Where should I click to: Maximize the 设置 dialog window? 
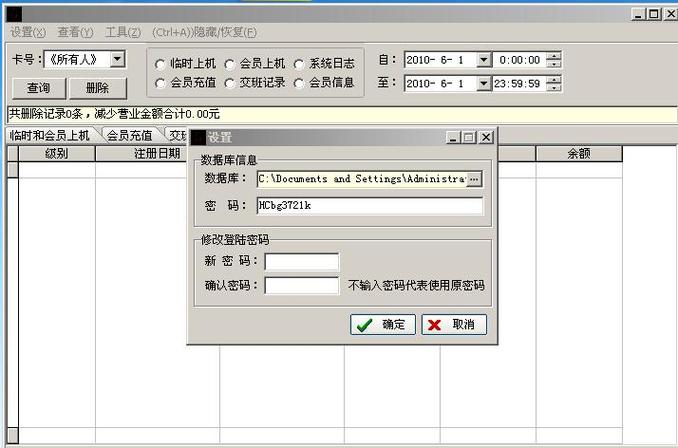pyautogui.click(x=469, y=138)
